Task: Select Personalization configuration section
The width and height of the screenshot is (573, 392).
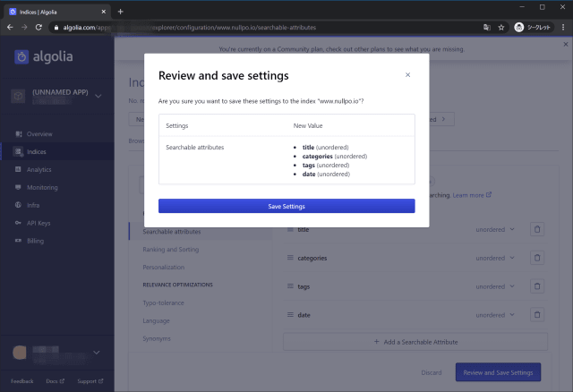Action: pyautogui.click(x=163, y=268)
